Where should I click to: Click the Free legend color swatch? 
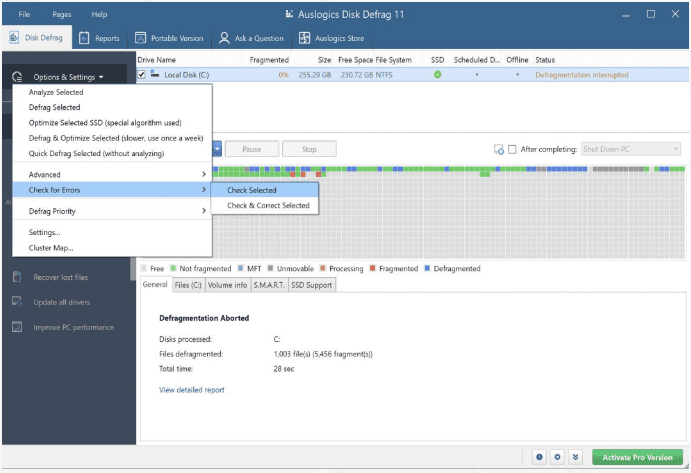143,268
